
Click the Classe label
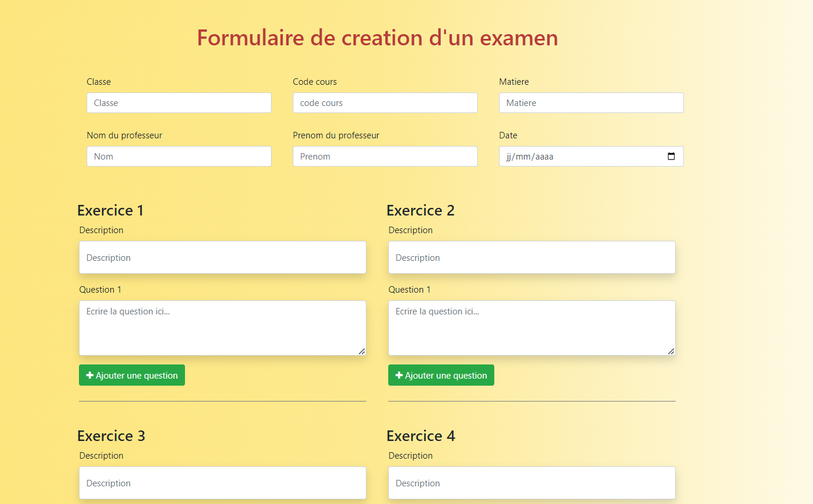pyautogui.click(x=98, y=82)
